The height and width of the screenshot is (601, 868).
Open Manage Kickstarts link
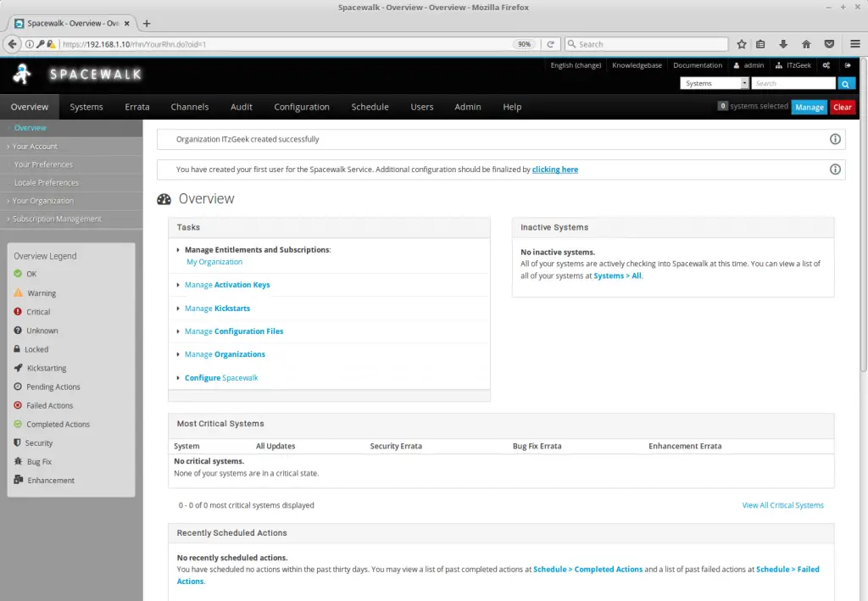coord(218,309)
